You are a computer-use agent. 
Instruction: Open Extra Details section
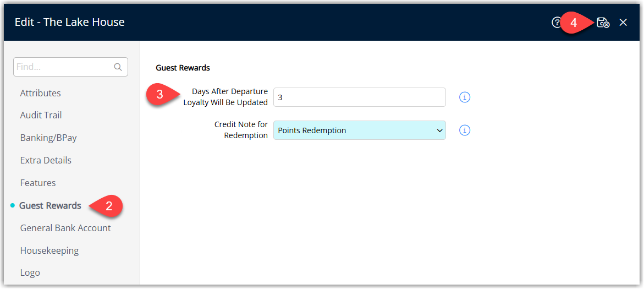46,160
